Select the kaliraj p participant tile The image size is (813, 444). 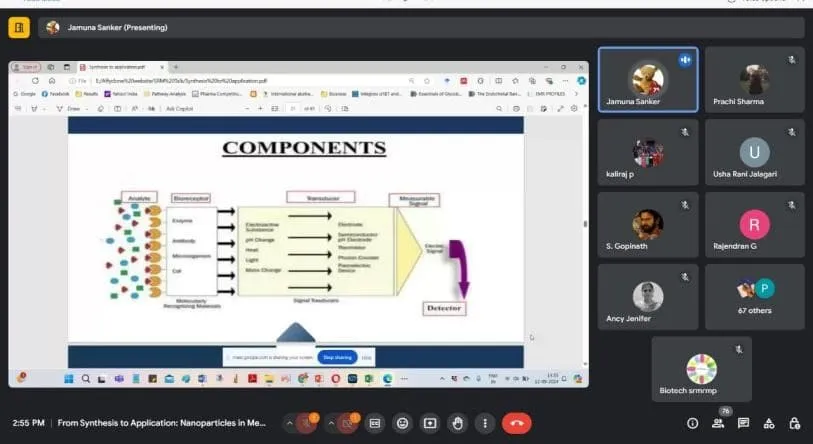coord(648,152)
